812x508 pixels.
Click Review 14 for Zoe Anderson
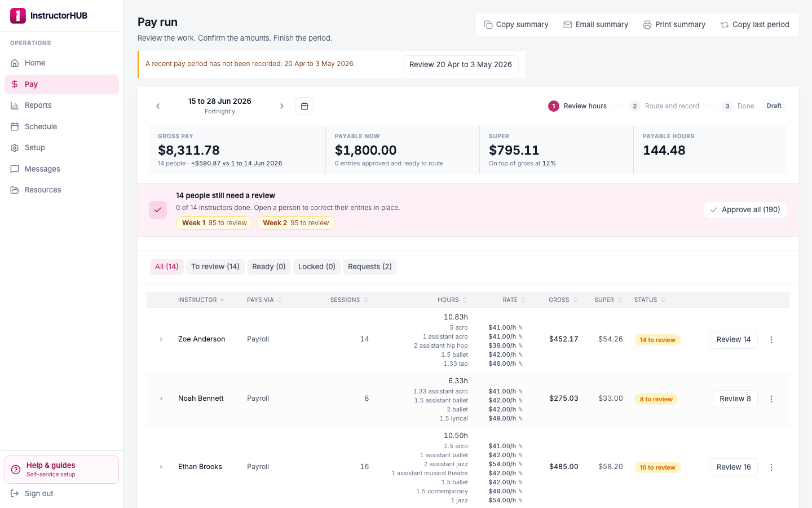(x=734, y=340)
